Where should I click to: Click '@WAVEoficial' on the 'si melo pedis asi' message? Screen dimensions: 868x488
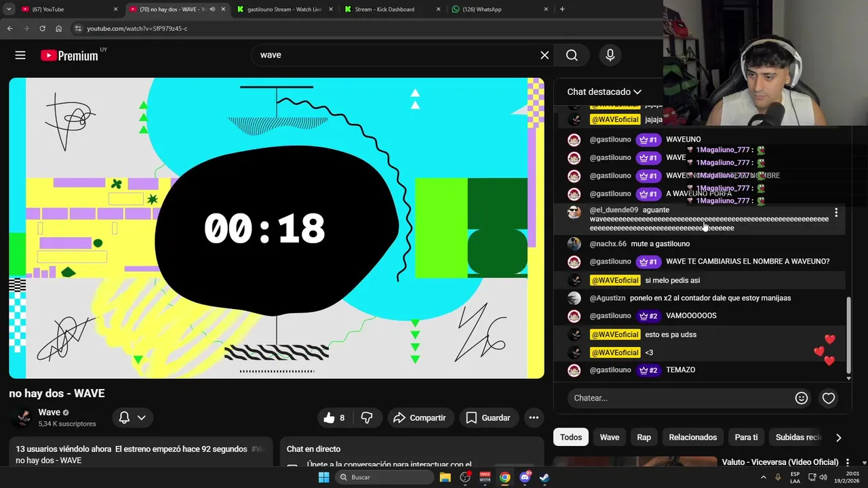click(615, 281)
